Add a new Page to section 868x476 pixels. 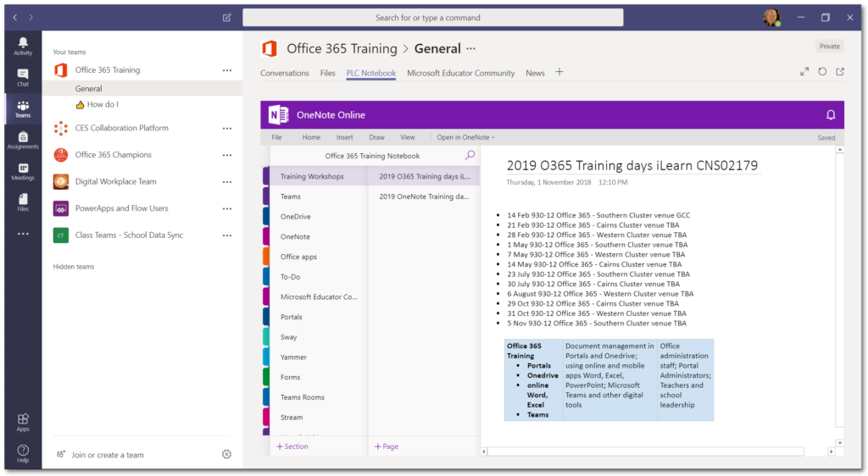pyautogui.click(x=387, y=446)
